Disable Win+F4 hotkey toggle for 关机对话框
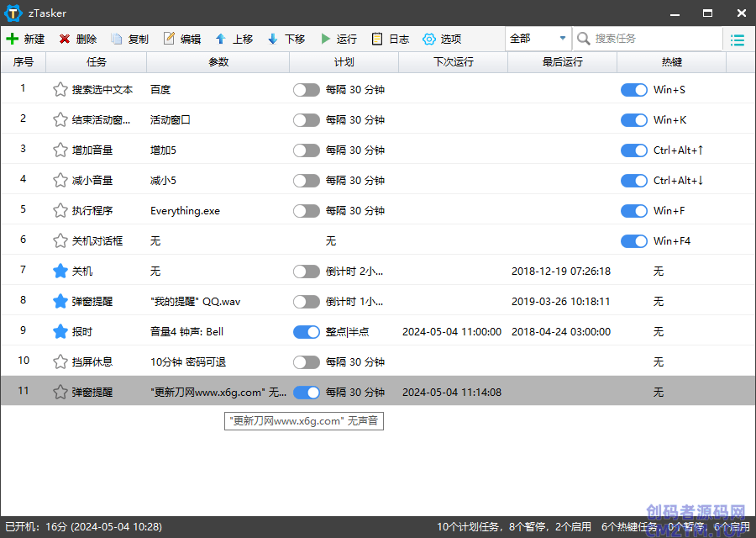 coord(634,241)
